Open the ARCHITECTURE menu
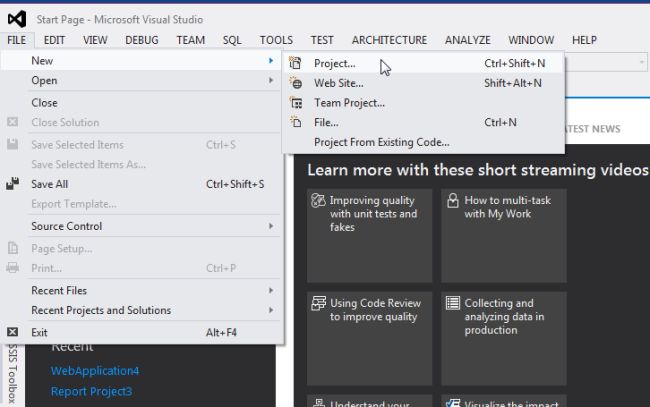 pos(389,40)
